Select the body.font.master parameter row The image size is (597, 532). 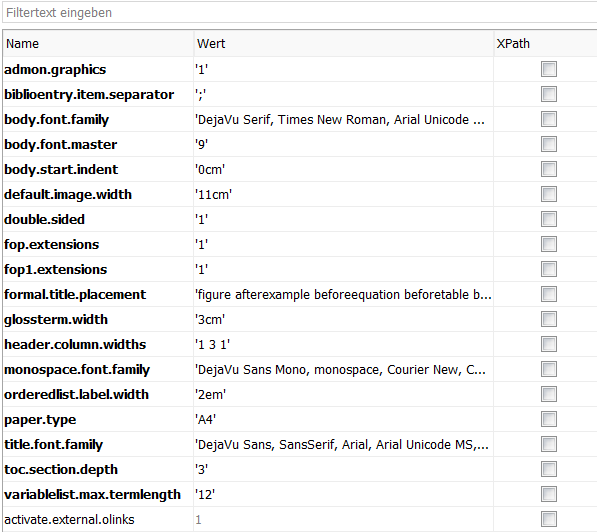pyautogui.click(x=300, y=144)
